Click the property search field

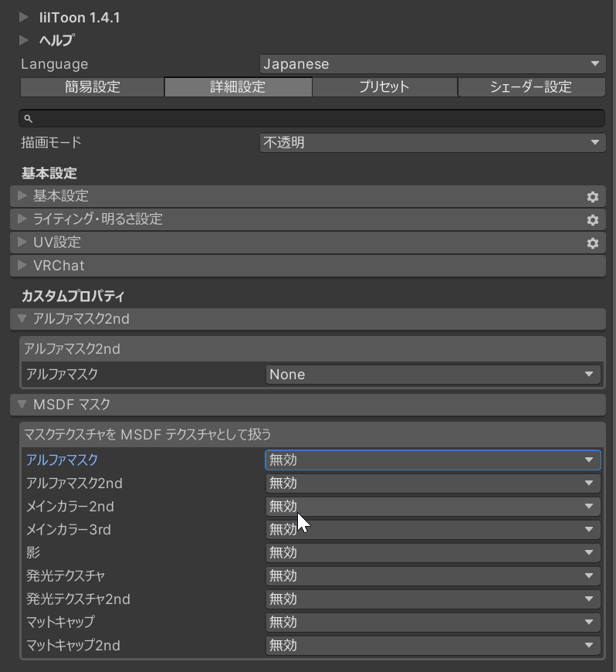pyautogui.click(x=312, y=118)
